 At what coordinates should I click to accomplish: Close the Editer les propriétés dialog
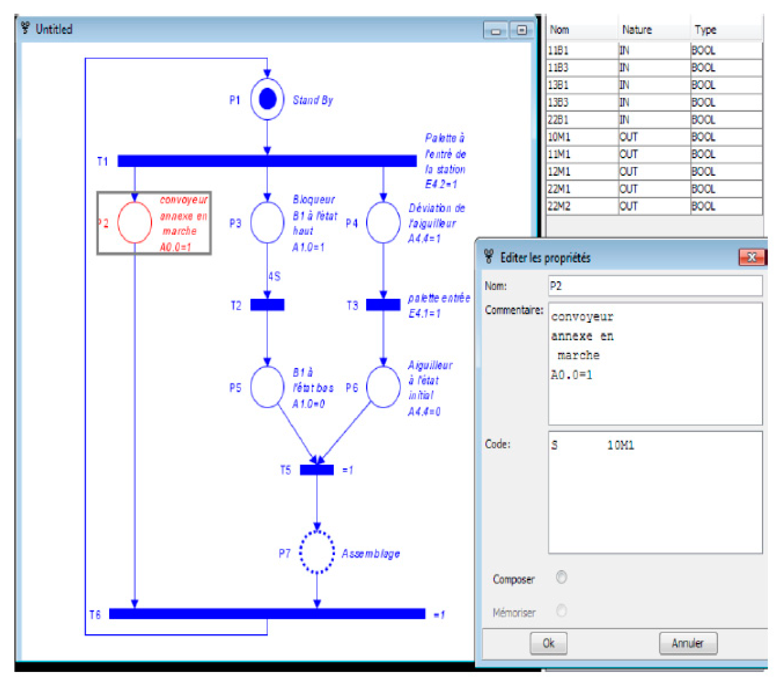pyautogui.click(x=751, y=257)
